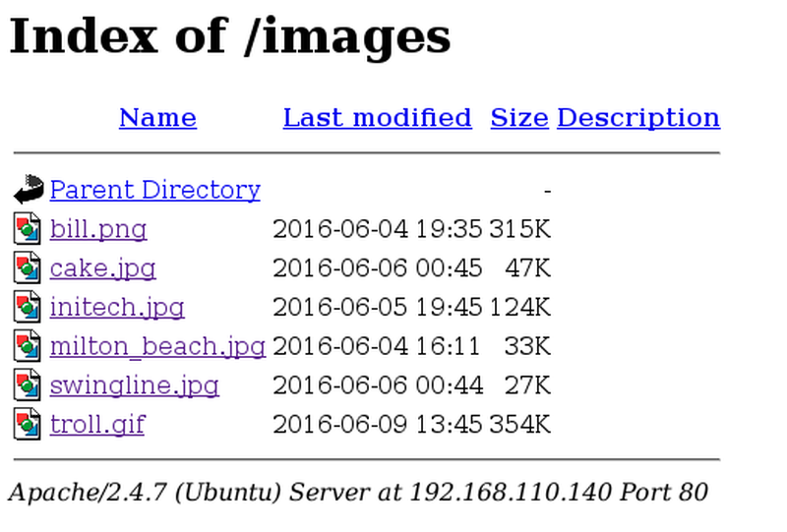Click the image icon beside milton_beach.jpg
The width and height of the screenshot is (787, 532).
pyautogui.click(x=28, y=346)
